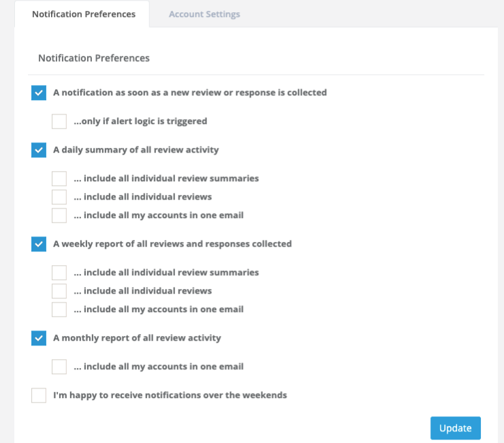Check weekly 'include all my accounts in one email'
Viewport: 504px width, 443px height.
pos(59,309)
